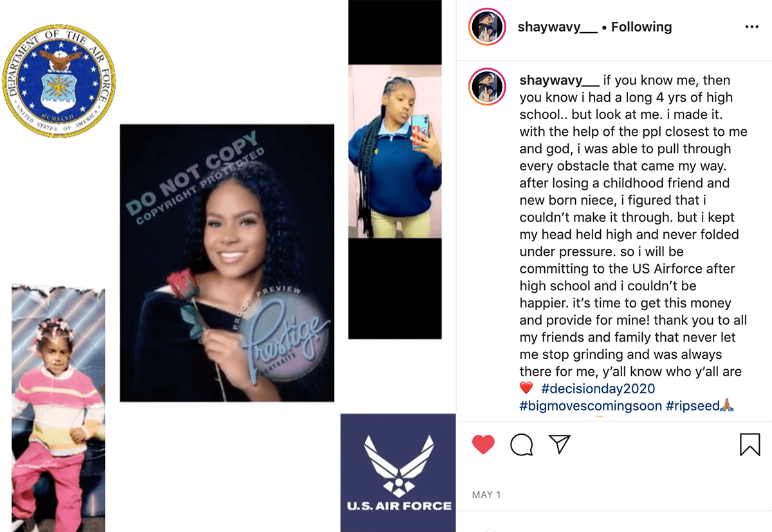Click the U.S. Air Force wings logo
This screenshot has height=532, width=772.
[x=398, y=473]
